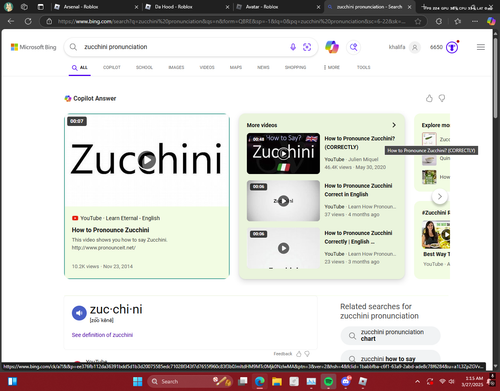Open Edge profile picture icon
Screen dimensions: 500x391
point(8,7)
